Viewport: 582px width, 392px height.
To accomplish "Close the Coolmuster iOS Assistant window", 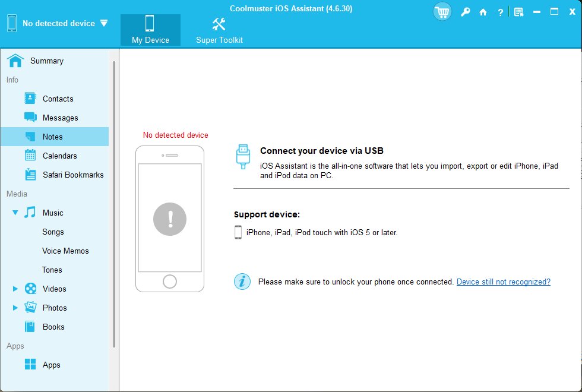I will (x=572, y=12).
